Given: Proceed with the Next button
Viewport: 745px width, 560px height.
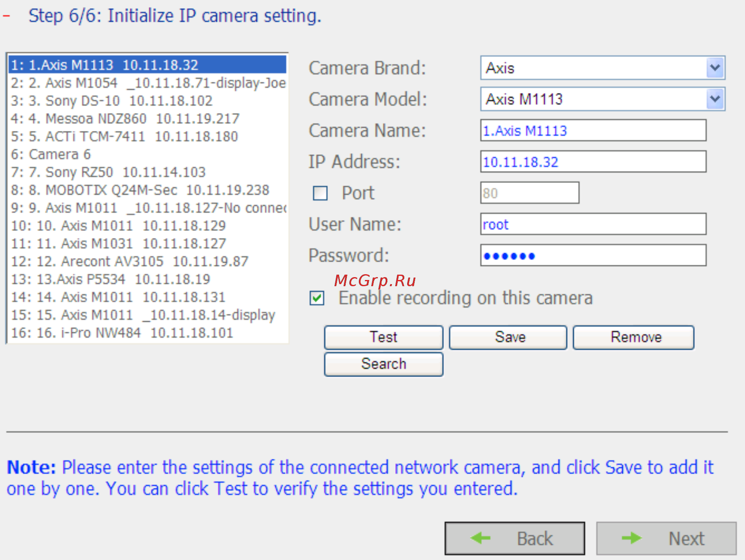Looking at the screenshot, I should (666, 538).
